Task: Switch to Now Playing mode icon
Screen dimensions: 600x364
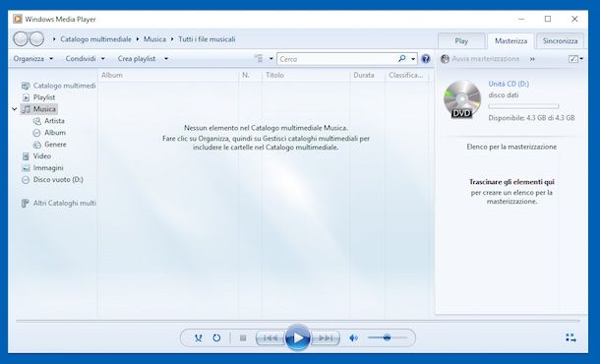Action: (x=570, y=337)
